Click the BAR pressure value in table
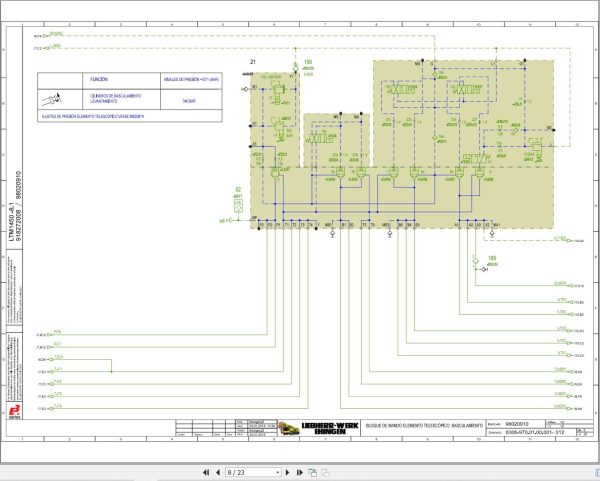 point(189,101)
